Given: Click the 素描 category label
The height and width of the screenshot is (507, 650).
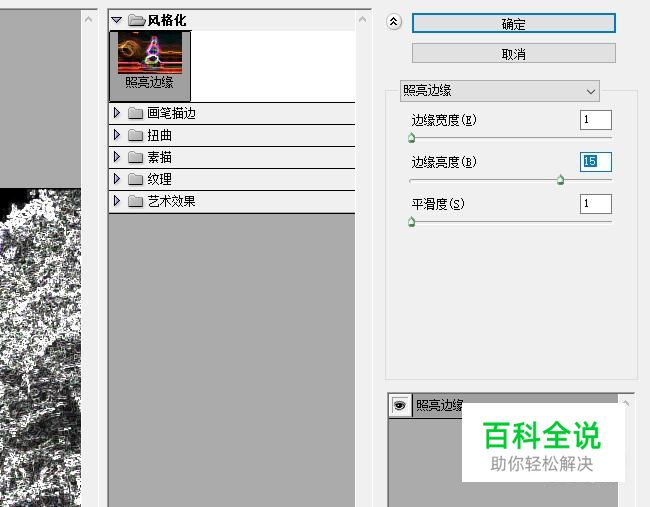Looking at the screenshot, I should [159, 157].
